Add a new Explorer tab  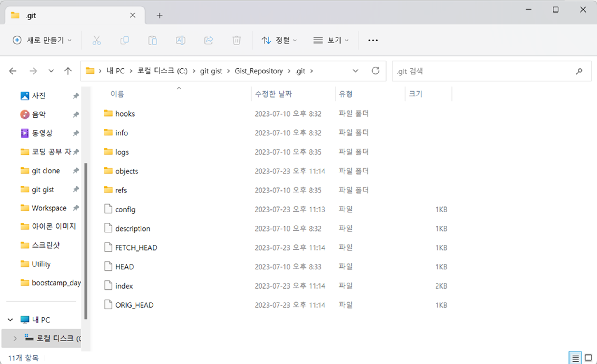pos(160,16)
